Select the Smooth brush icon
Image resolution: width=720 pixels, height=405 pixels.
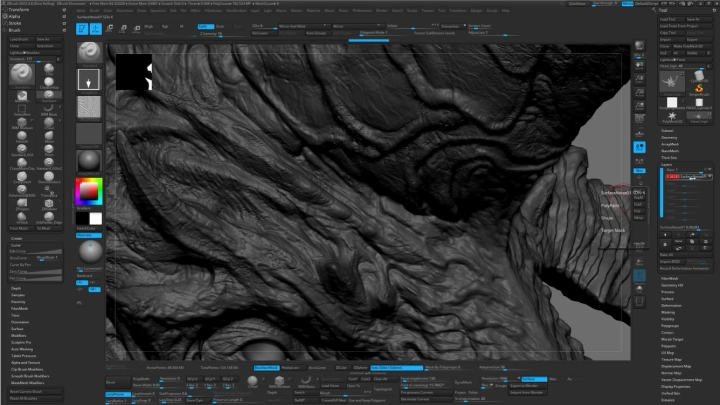point(22,137)
